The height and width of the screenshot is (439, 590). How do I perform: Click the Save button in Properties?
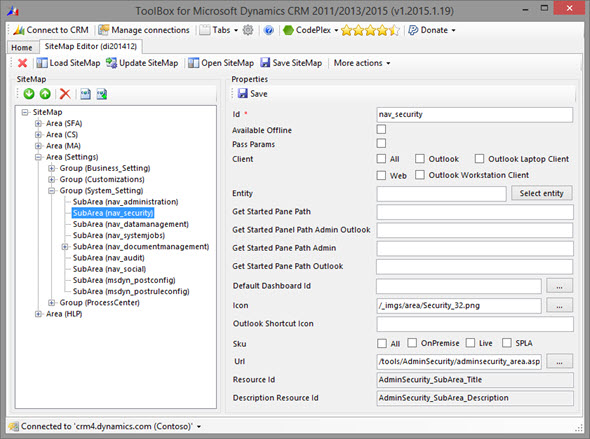pos(252,93)
